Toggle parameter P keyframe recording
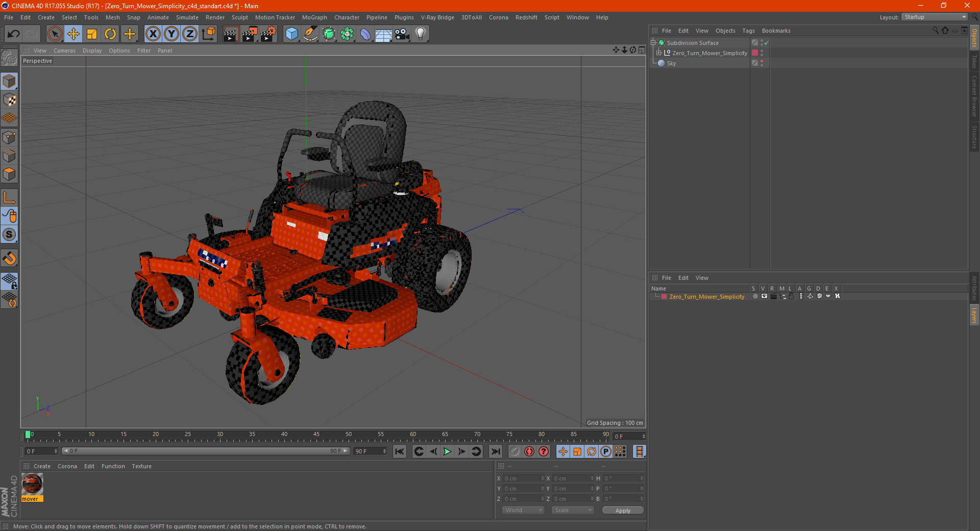Viewport: 980px width, 531px height. click(606, 451)
